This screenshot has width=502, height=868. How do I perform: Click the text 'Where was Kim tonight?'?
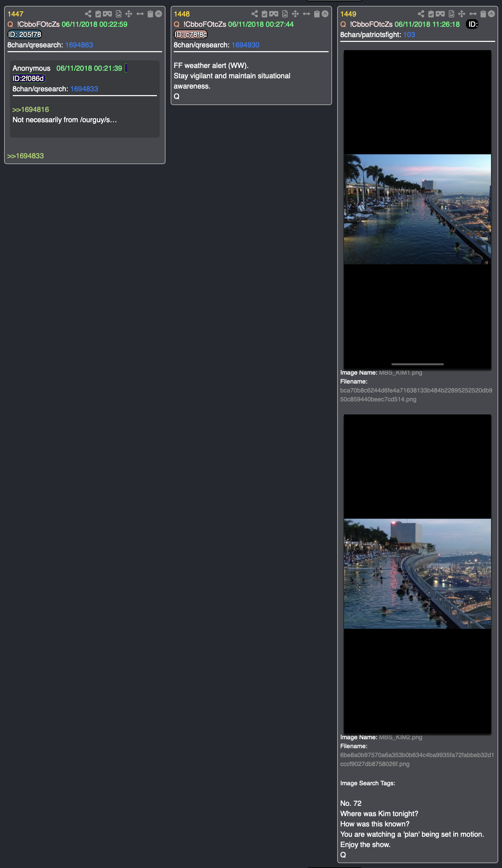[379, 813]
